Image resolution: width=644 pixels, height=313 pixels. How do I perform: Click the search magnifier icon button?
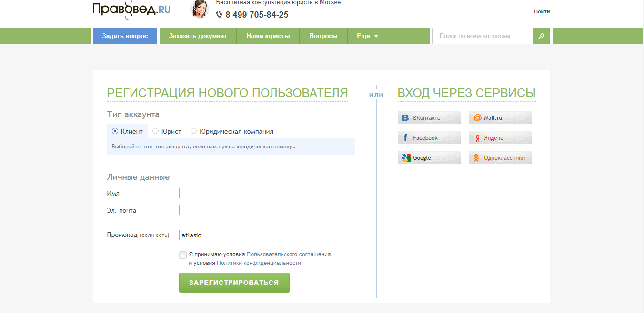541,36
